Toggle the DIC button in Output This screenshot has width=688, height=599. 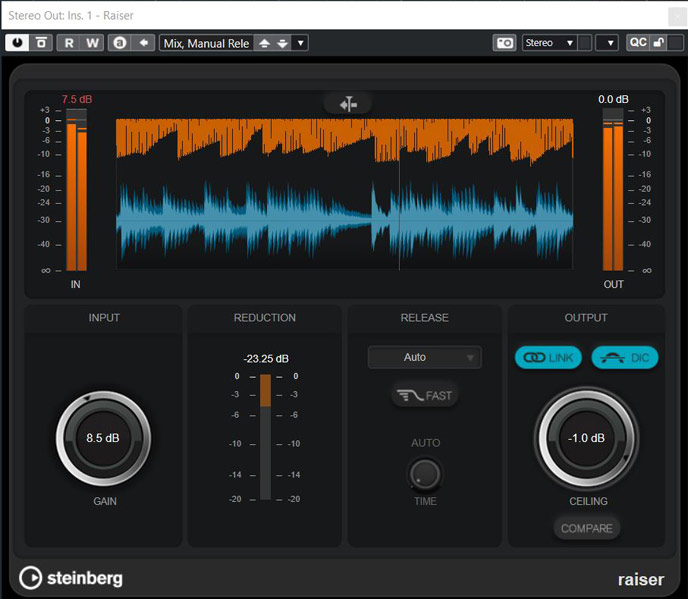click(x=625, y=357)
